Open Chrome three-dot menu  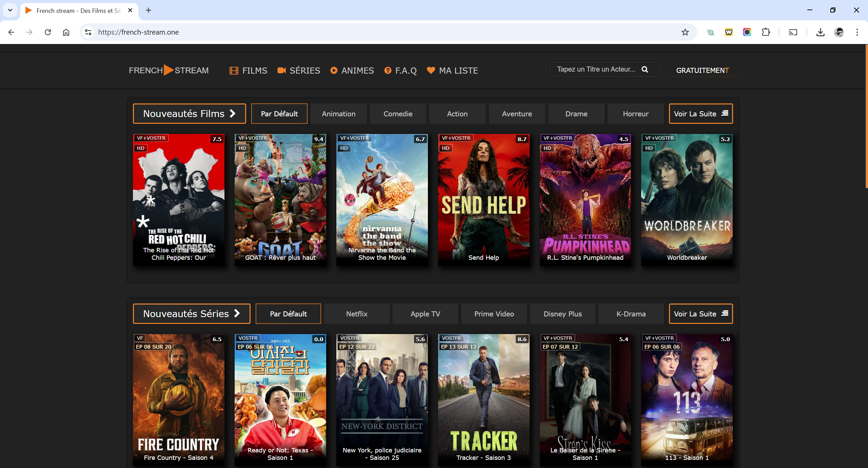coord(857,32)
